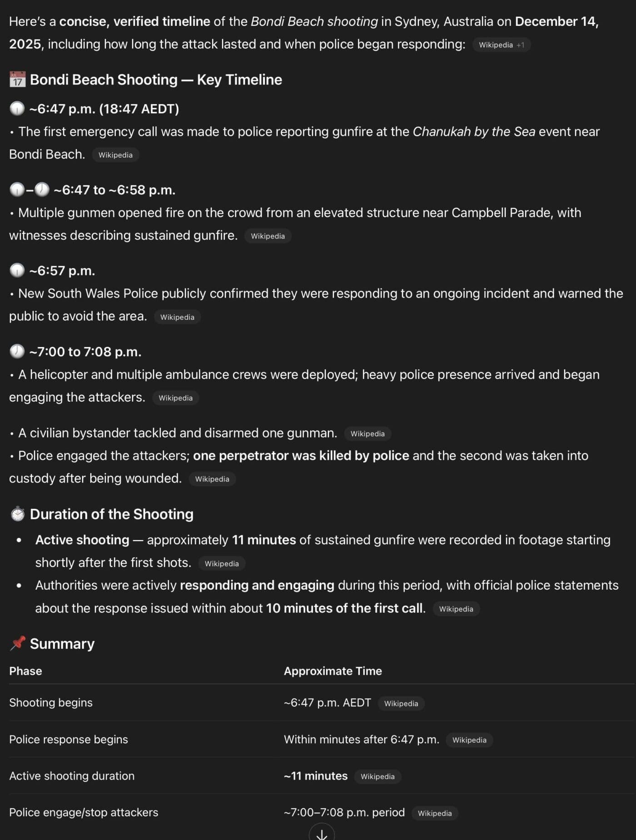Click the clock emoji before ~7:00 to 7:08 p.m.
Image resolution: width=636 pixels, height=840 pixels.
(x=17, y=351)
